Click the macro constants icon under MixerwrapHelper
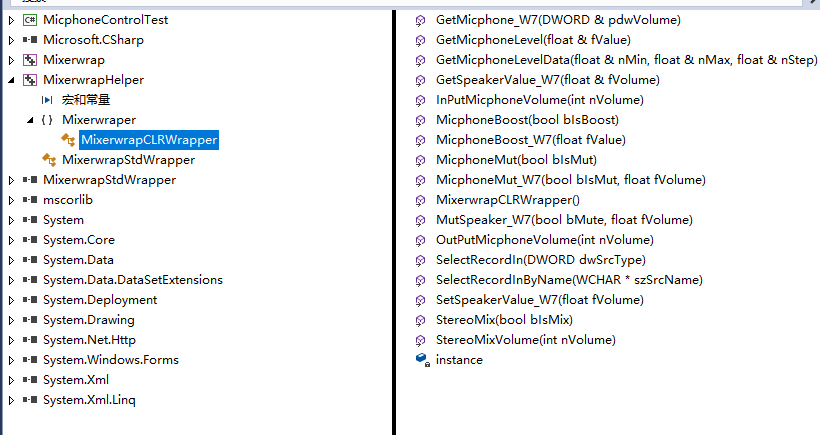Image resolution: width=820 pixels, height=435 pixels. point(47,100)
